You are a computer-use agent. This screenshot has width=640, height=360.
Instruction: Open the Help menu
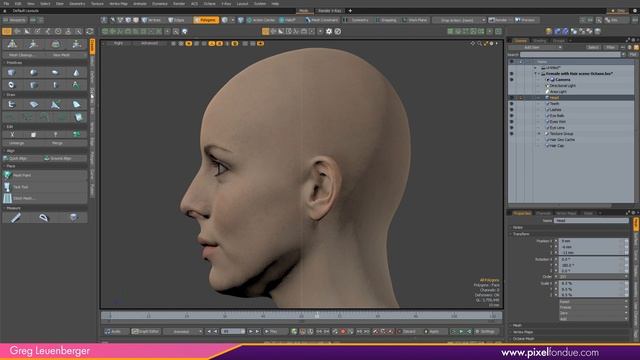click(x=275, y=4)
